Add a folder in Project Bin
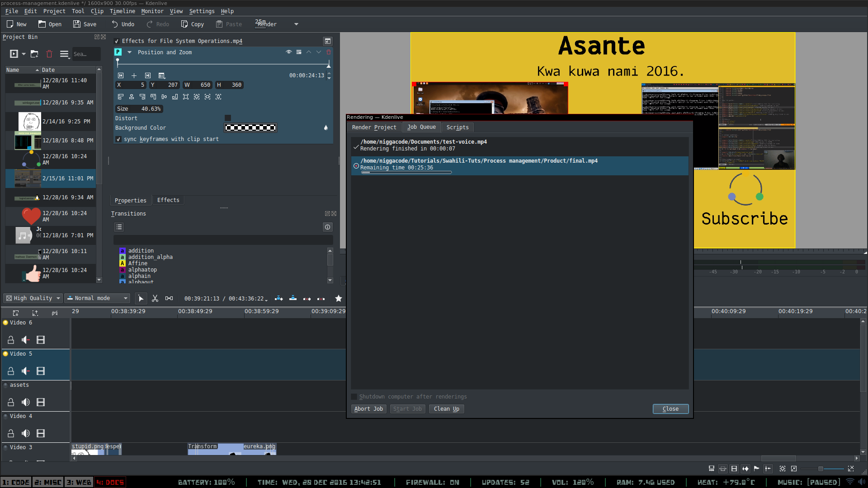 point(34,54)
